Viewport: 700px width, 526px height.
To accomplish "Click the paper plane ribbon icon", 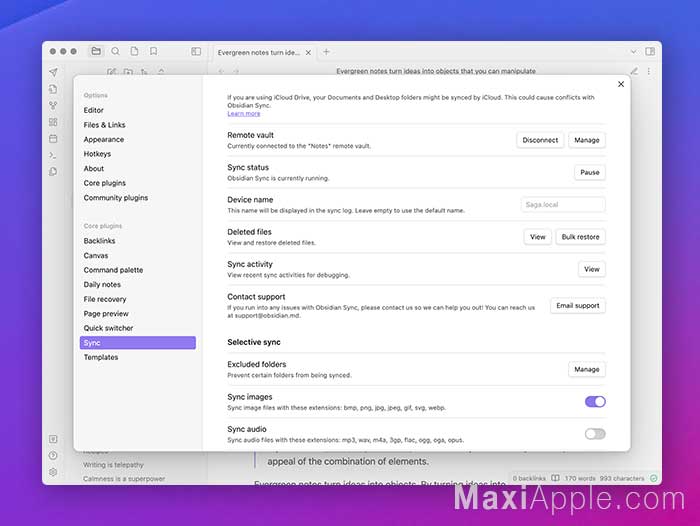I will point(53,72).
